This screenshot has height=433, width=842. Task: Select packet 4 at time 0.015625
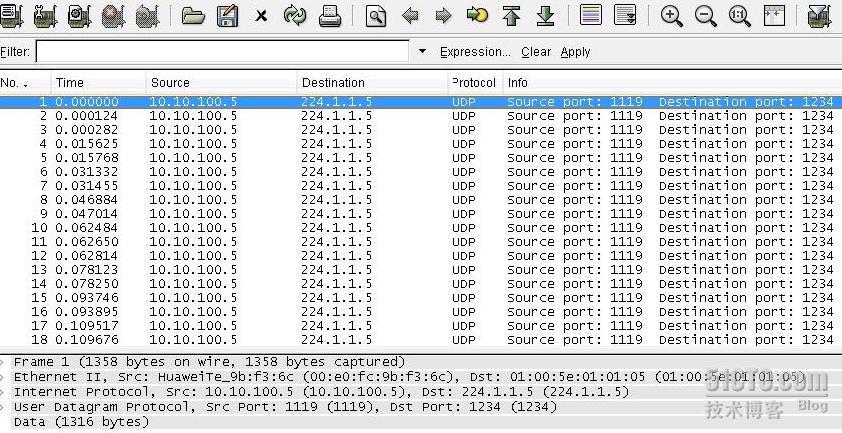pos(421,144)
